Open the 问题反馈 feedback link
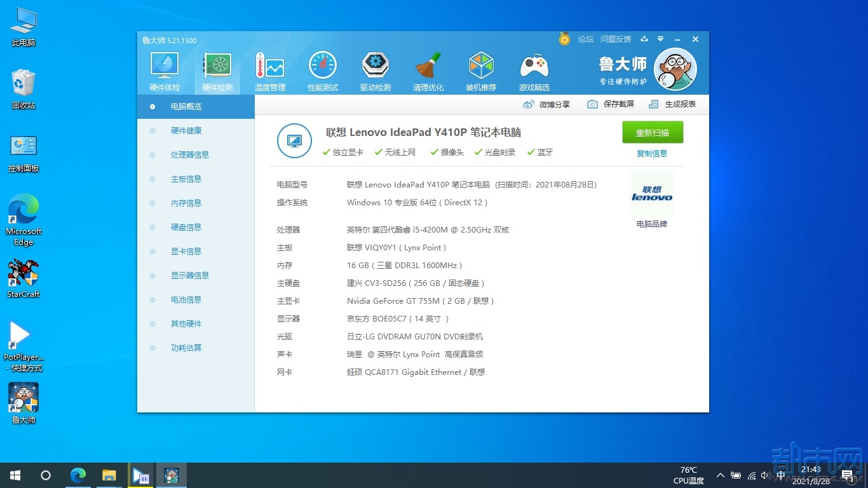 (x=616, y=39)
